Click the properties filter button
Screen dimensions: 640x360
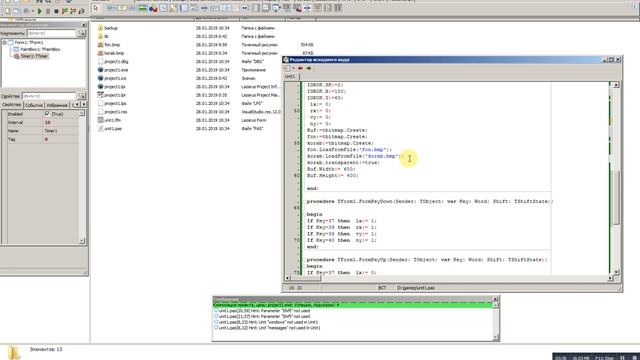click(x=82, y=96)
